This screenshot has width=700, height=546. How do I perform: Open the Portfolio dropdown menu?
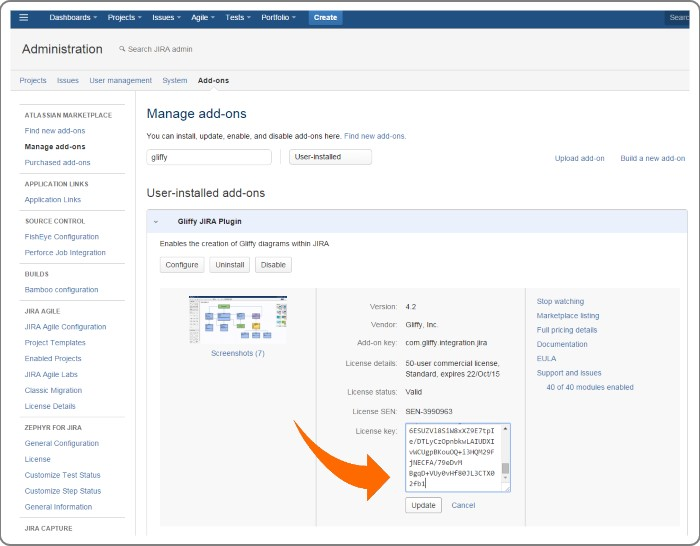[278, 17]
